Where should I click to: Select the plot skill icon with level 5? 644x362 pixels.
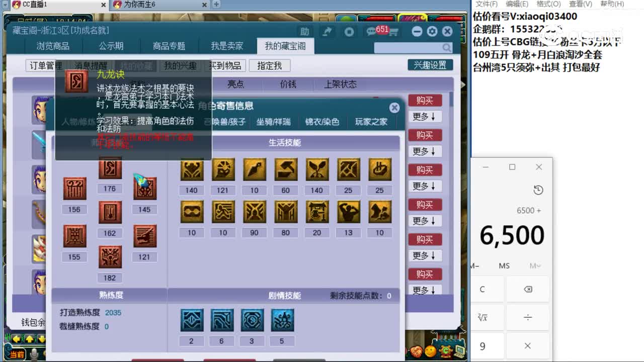click(x=282, y=319)
